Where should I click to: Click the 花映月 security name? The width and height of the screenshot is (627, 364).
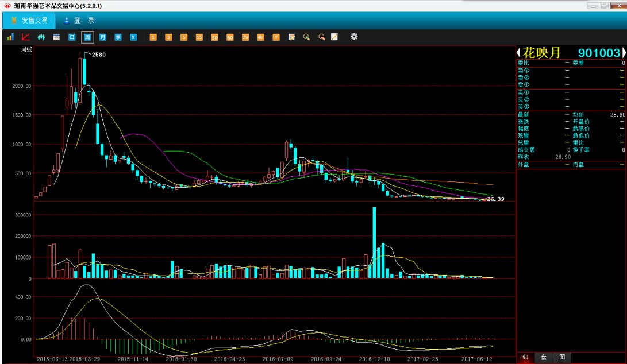coord(541,53)
